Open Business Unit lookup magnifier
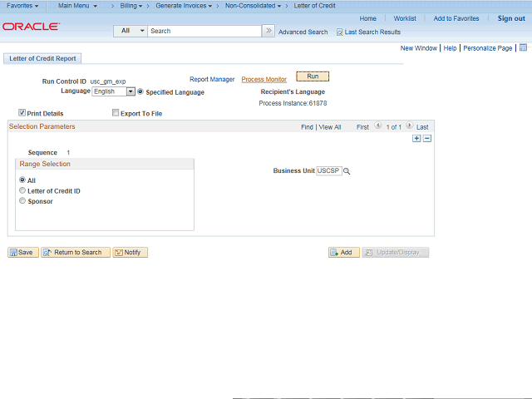Image resolution: width=532 pixels, height=399 pixels. [347, 171]
